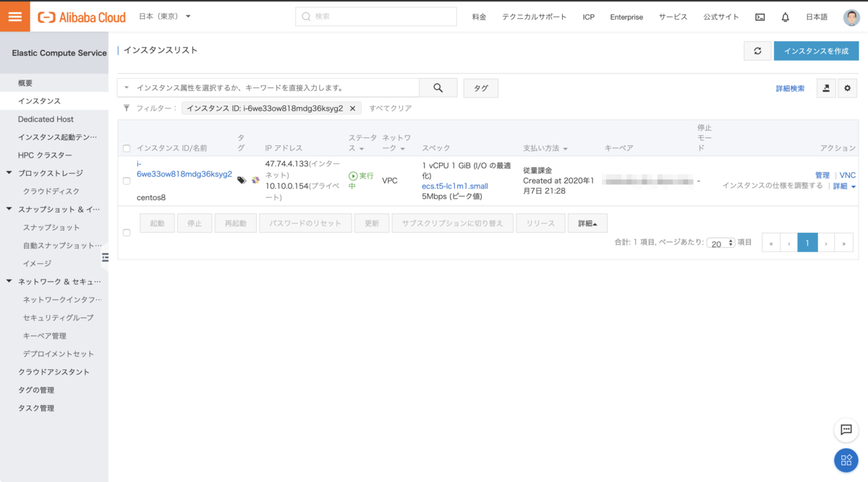Click the export instance list icon
This screenshot has width=868, height=482.
[826, 87]
